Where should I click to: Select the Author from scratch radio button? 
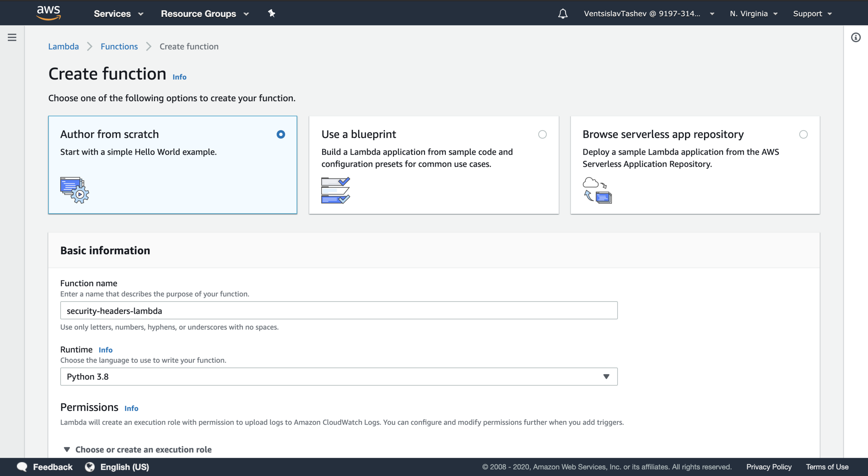pyautogui.click(x=281, y=134)
